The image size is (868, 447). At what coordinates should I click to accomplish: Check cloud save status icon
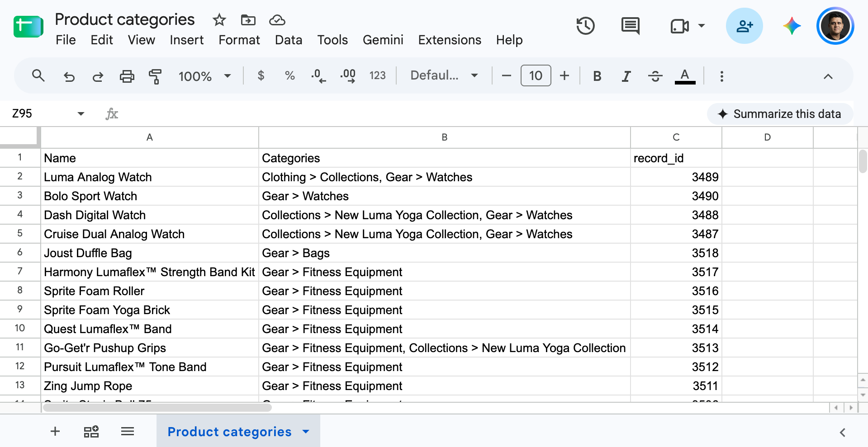coord(277,20)
